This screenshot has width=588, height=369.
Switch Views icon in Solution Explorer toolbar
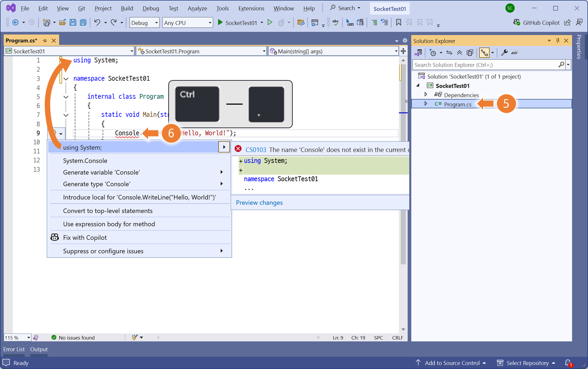pos(418,53)
